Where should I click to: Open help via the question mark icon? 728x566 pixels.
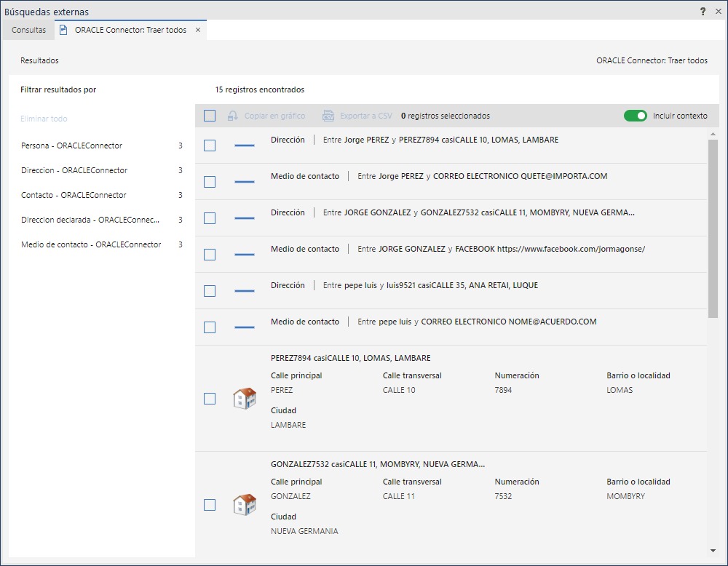[702, 11]
